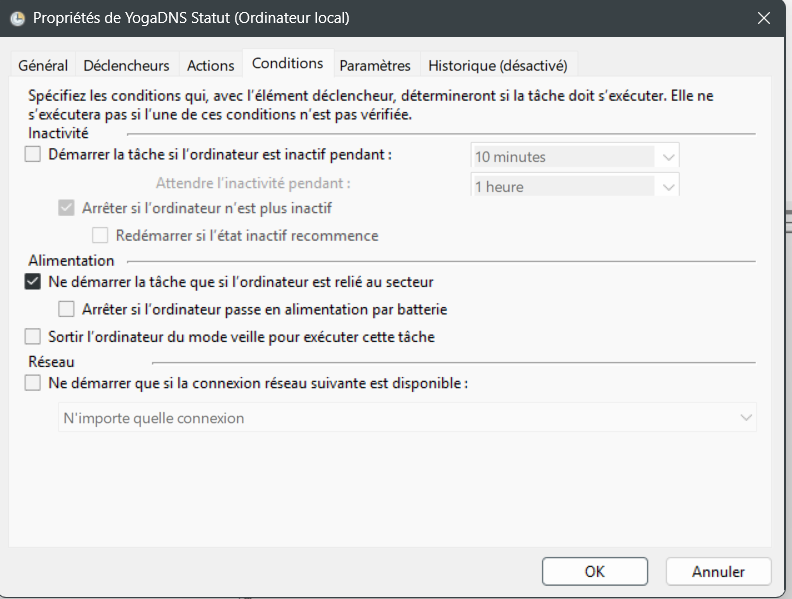Enable 'Sortir l'ordinateur du mode veille' option
792x599 pixels.
coord(34,337)
